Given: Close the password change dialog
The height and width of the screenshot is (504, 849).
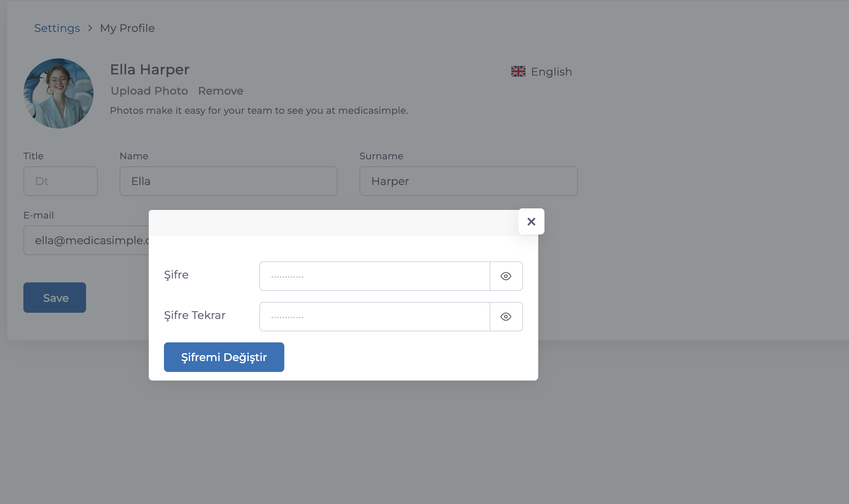Looking at the screenshot, I should [x=531, y=222].
